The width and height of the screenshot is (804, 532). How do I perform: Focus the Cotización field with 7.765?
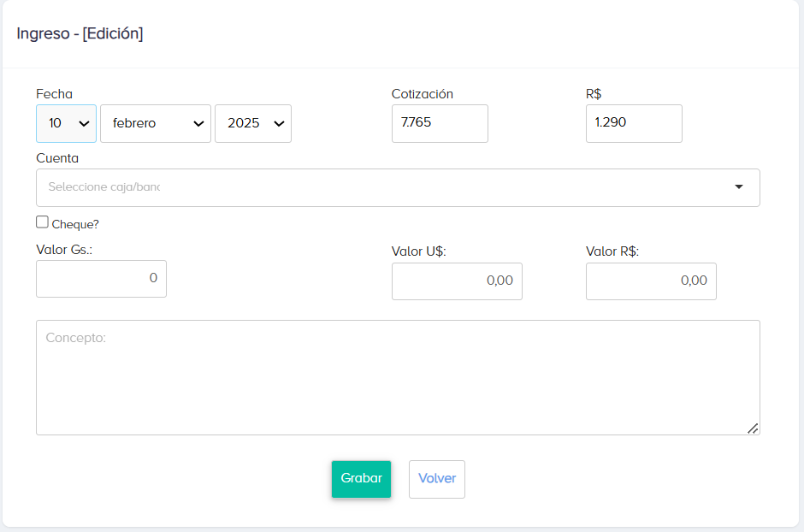[x=439, y=123]
